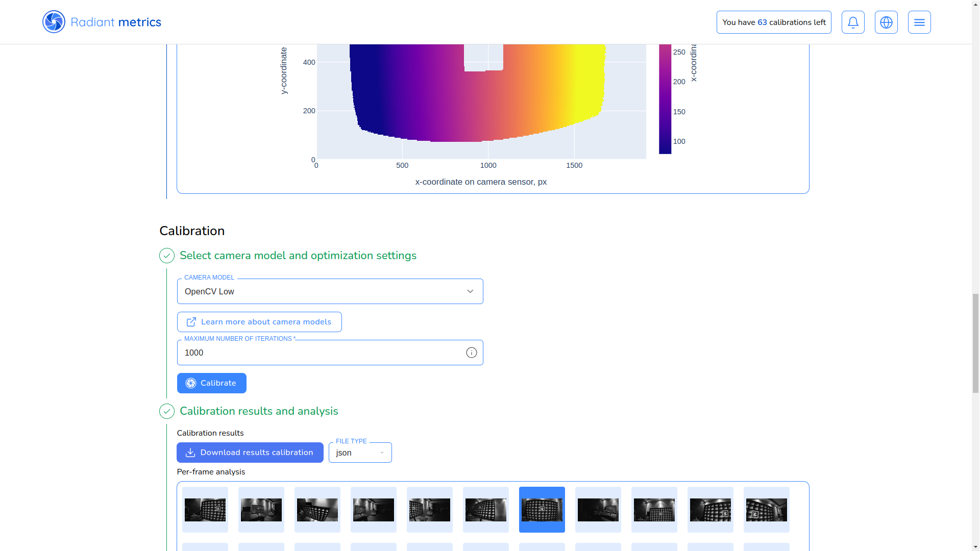Expand the Camera Model dropdown
This screenshot has width=980, height=551.
[x=330, y=291]
